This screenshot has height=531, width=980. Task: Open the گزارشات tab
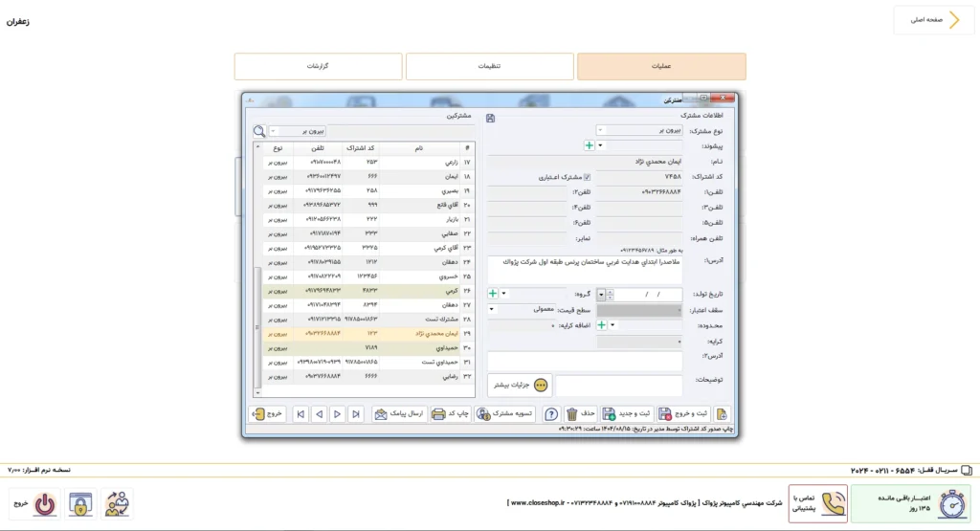point(318,66)
